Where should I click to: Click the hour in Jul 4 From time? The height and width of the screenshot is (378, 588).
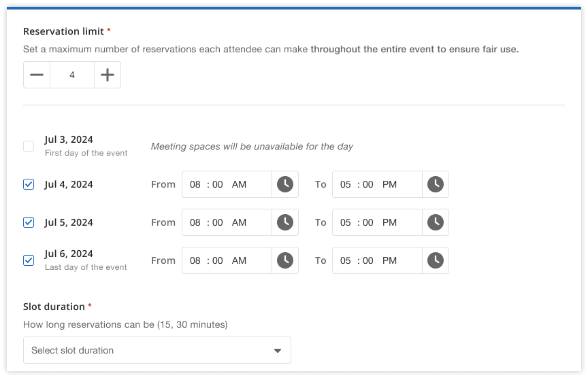click(195, 184)
